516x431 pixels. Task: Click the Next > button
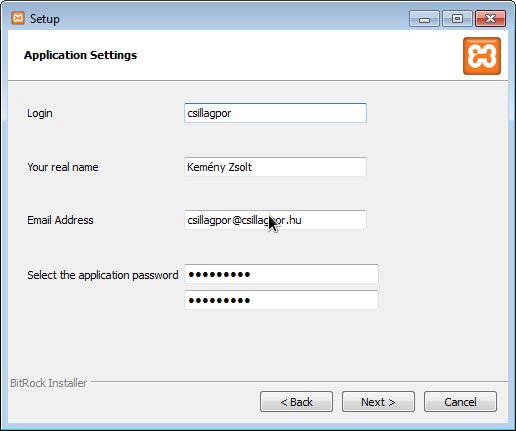point(378,402)
